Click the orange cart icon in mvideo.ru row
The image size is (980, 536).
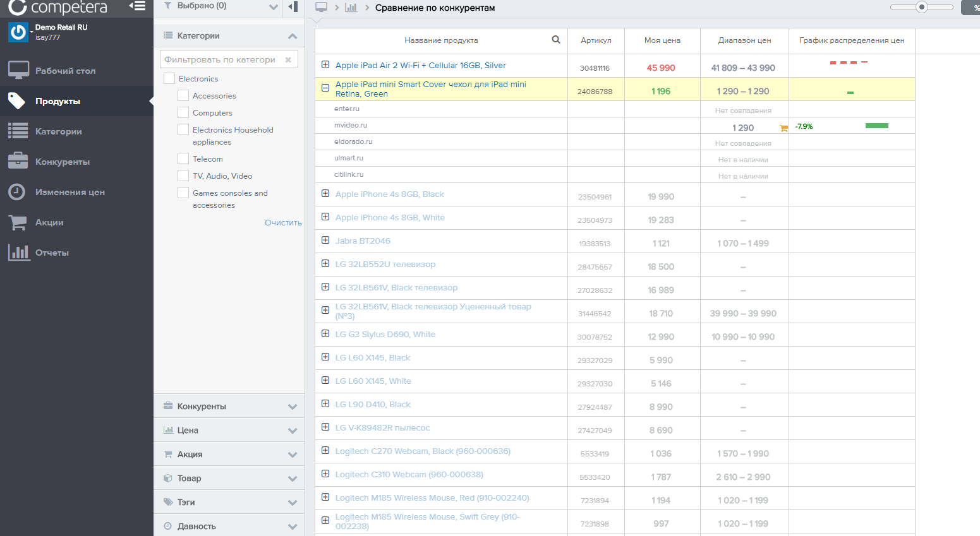click(x=784, y=128)
